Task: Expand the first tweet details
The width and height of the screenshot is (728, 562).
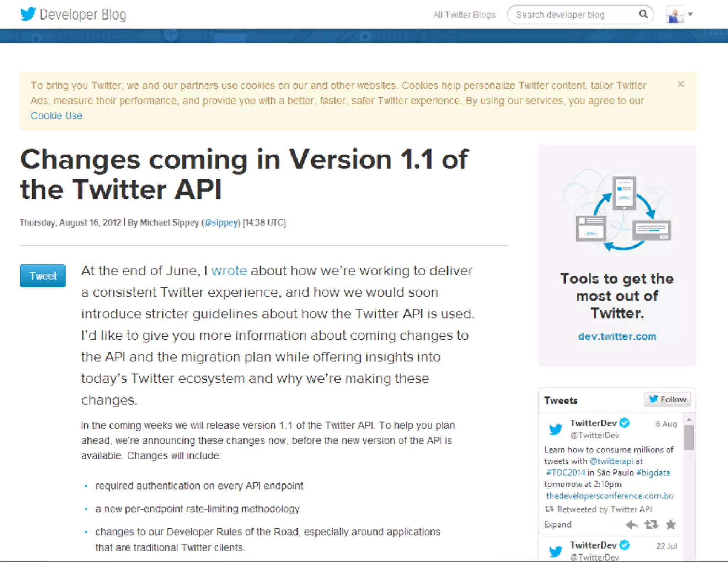Action: tap(558, 524)
